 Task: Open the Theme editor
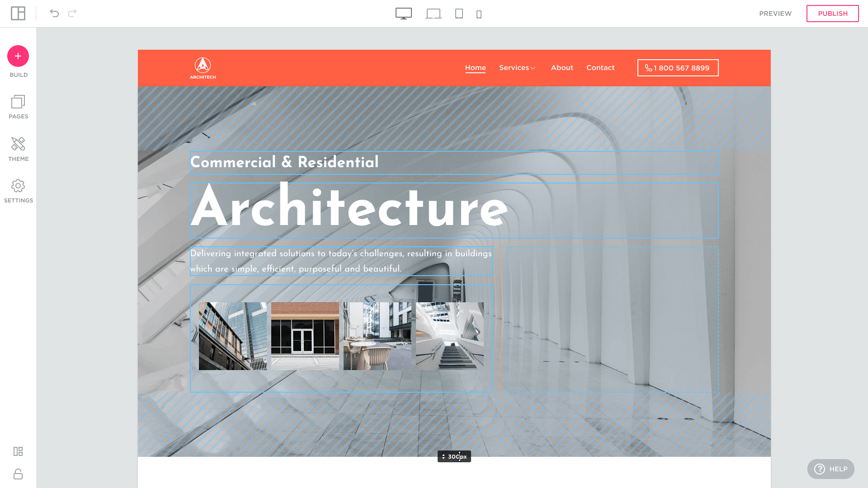(18, 149)
